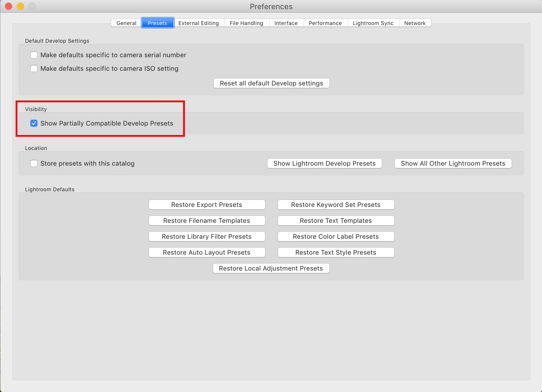Click the Lightroom Defaults section label
Image resolution: width=542 pixels, height=392 pixels.
[50, 189]
